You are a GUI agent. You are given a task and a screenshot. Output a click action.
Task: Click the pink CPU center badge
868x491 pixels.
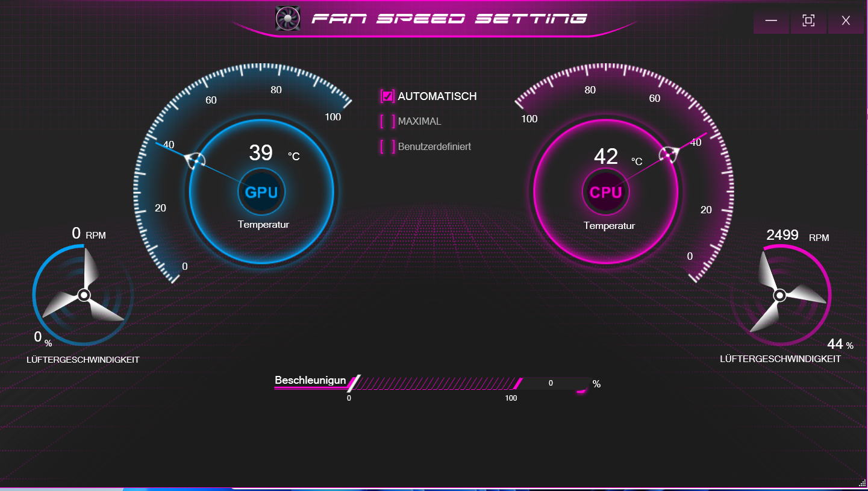605,192
